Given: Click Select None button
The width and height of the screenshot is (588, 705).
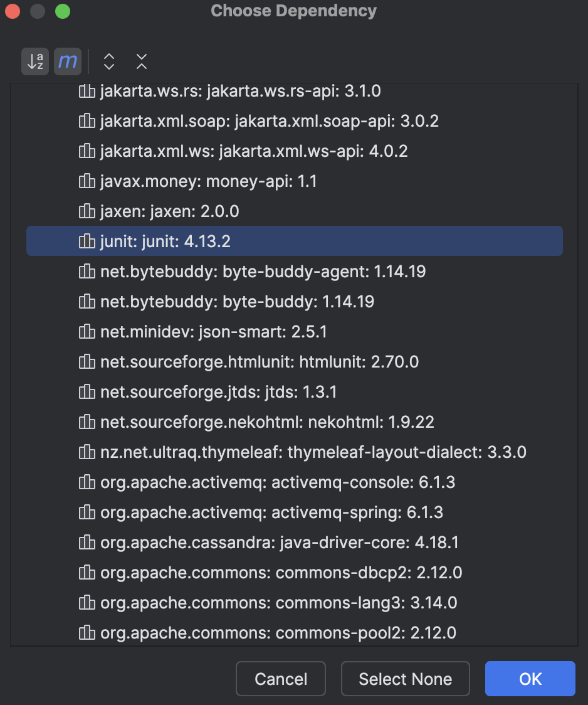Looking at the screenshot, I should [405, 679].
